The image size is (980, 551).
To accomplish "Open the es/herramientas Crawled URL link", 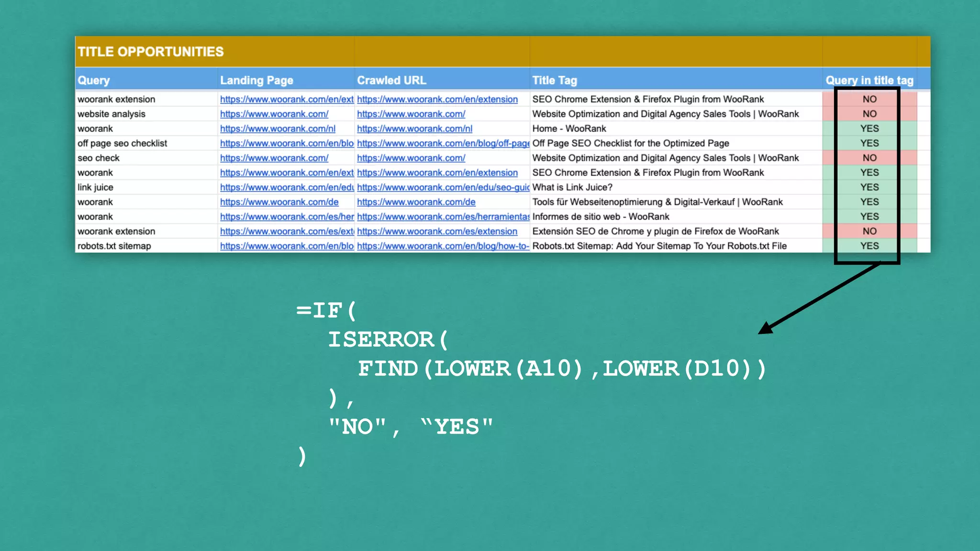I will [443, 217].
